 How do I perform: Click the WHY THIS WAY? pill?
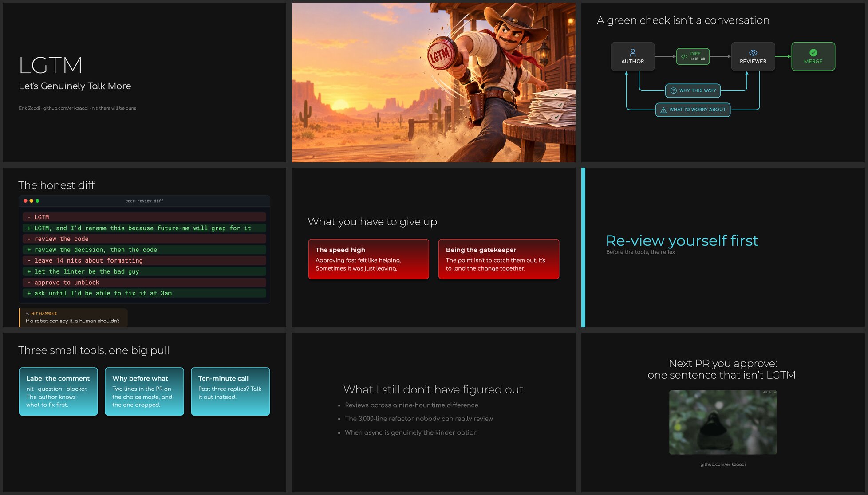click(693, 90)
